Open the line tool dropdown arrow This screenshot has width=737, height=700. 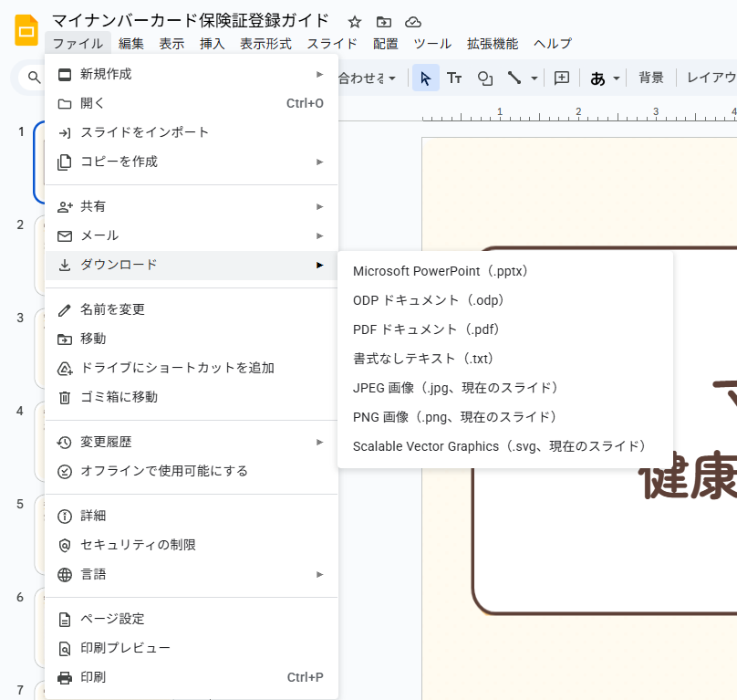click(x=534, y=78)
